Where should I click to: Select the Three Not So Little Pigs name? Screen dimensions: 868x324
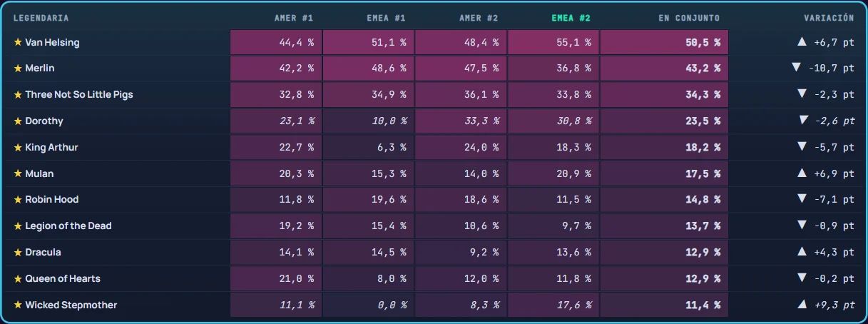click(x=79, y=95)
